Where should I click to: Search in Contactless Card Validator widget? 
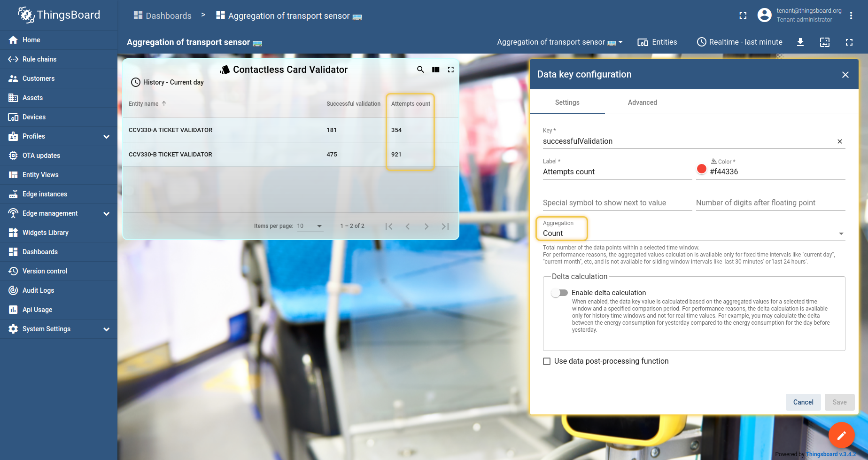(x=420, y=70)
